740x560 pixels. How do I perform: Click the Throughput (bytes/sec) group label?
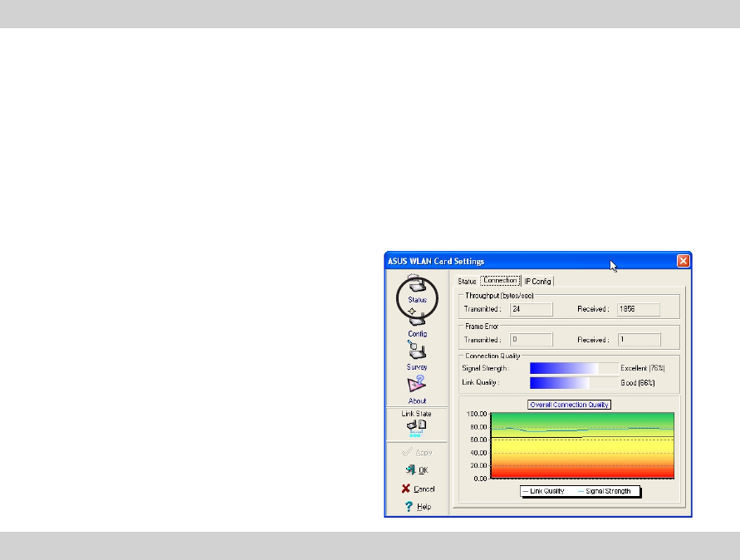tap(499, 296)
